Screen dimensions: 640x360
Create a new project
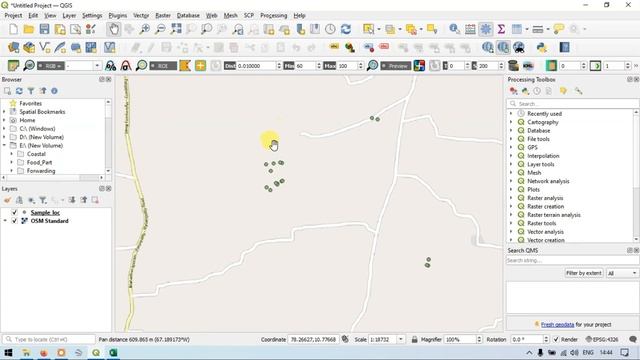[x=13, y=29]
